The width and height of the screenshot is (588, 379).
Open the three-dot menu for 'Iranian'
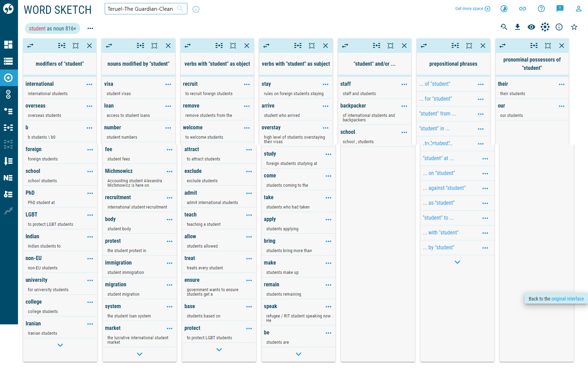pyautogui.click(x=90, y=324)
